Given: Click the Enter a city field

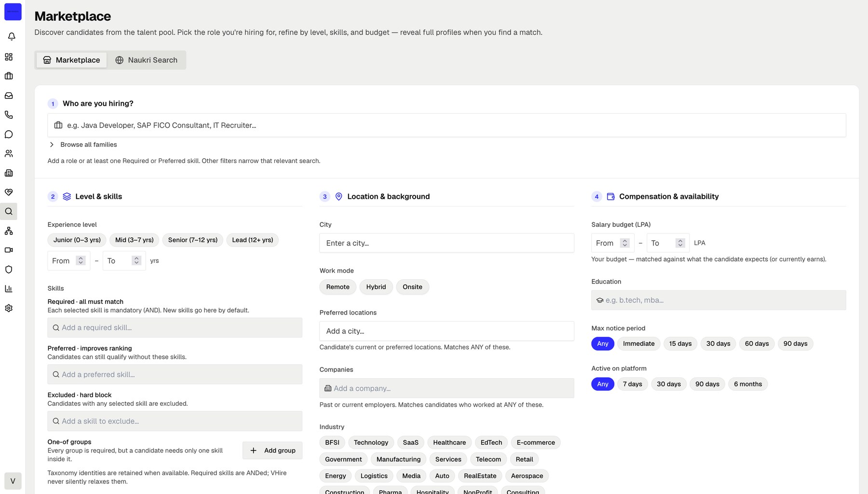Looking at the screenshot, I should 447,243.
